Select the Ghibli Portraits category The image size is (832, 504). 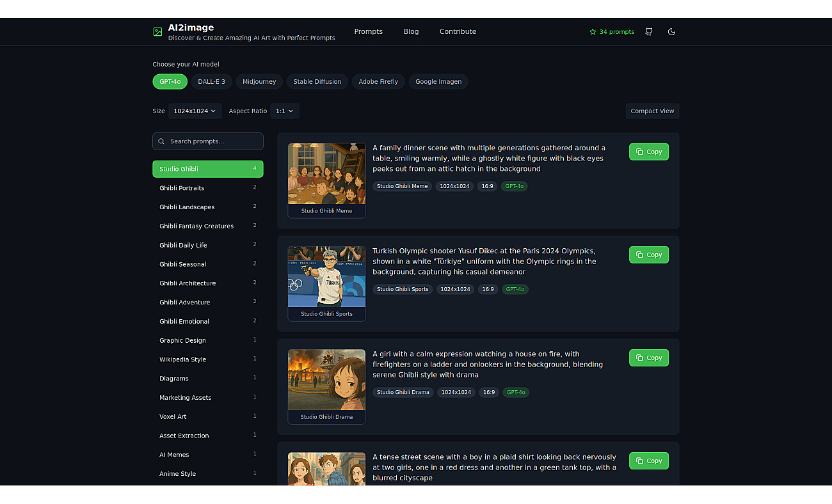tap(208, 188)
